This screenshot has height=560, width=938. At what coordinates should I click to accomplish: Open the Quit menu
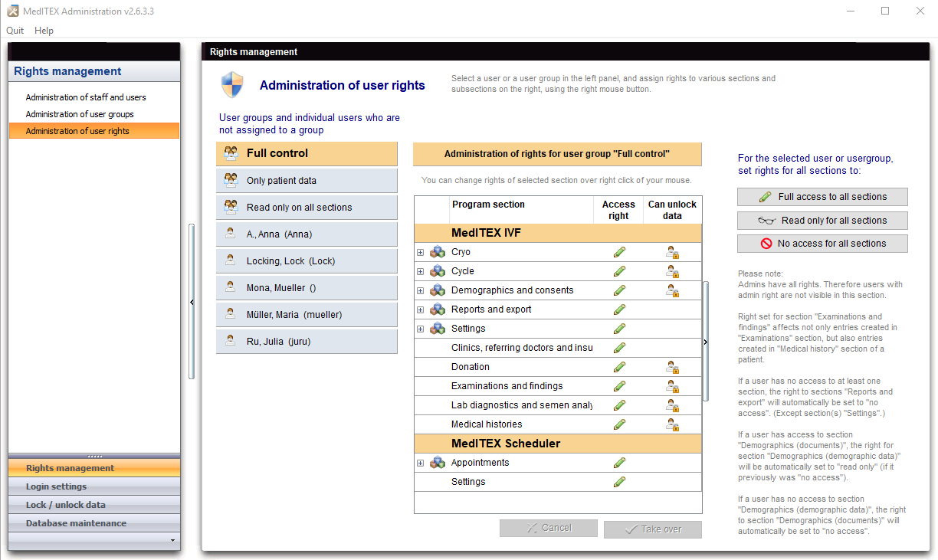tap(15, 31)
